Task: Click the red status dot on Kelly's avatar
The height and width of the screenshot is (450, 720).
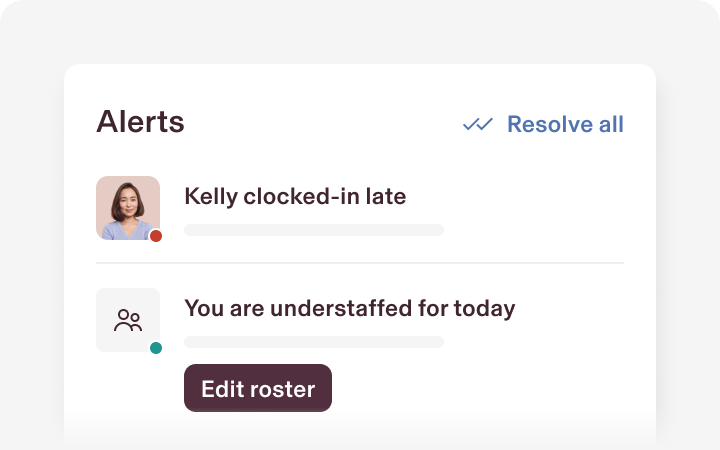Action: 156,236
